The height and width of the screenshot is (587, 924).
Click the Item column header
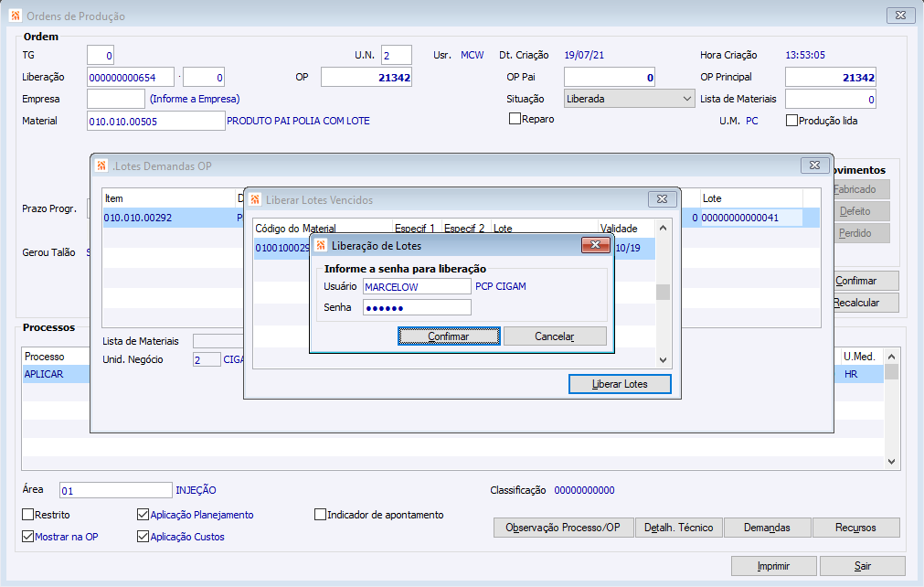(x=170, y=198)
